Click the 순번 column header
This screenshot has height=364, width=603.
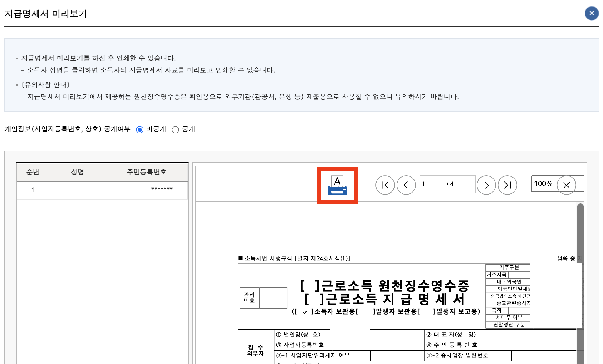[33, 172]
